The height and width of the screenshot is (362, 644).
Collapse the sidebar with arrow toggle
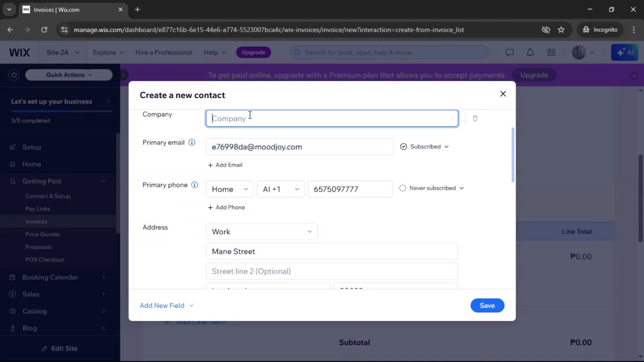123,75
